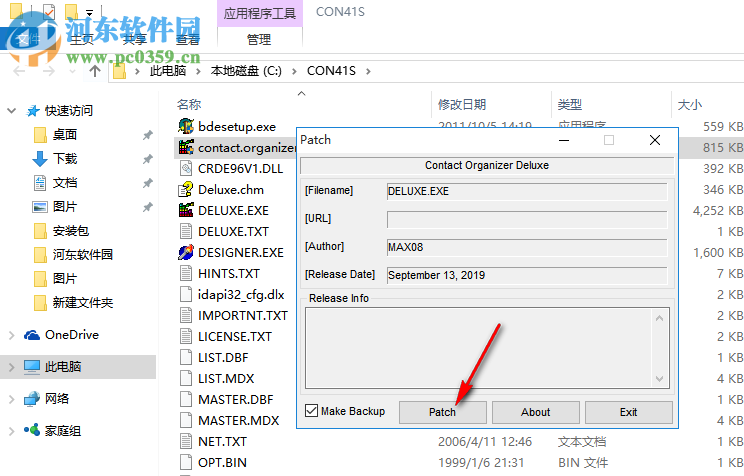Select OneDrive in the navigation pane
Viewport: 744px width, 476px height.
[x=72, y=335]
